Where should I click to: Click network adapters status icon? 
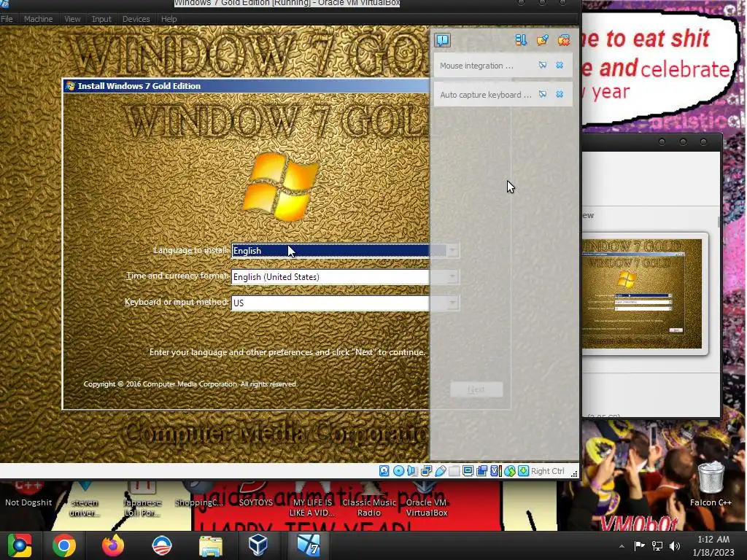pyautogui.click(x=426, y=471)
